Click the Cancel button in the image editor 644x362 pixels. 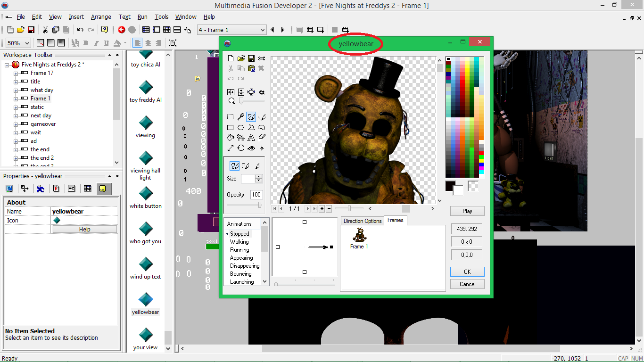click(x=467, y=284)
